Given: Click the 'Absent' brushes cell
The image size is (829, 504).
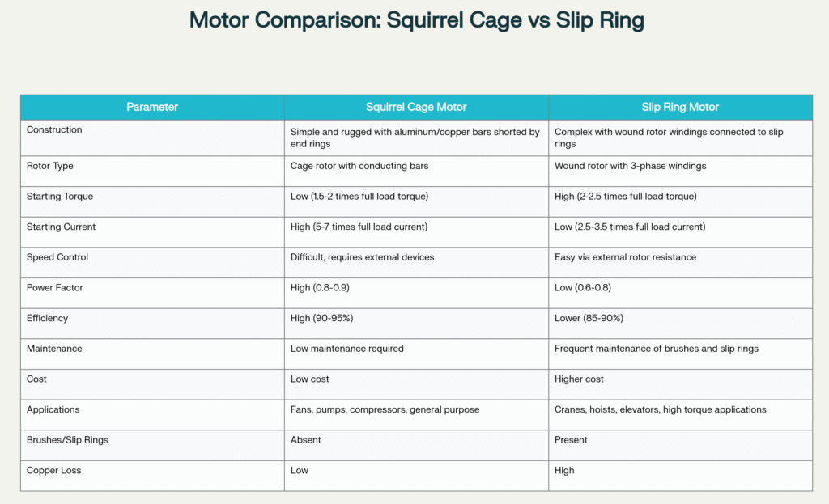Looking at the screenshot, I should (306, 440).
